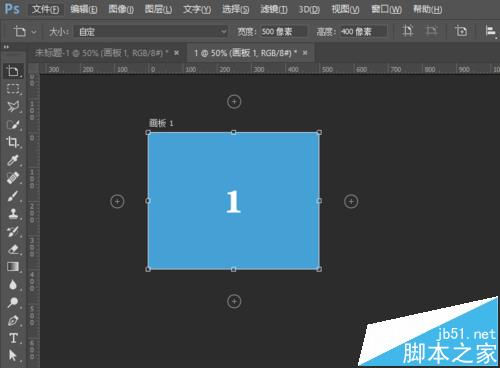The image size is (500, 368).
Task: Click the add new artboard icon
Action: [x=461, y=31]
